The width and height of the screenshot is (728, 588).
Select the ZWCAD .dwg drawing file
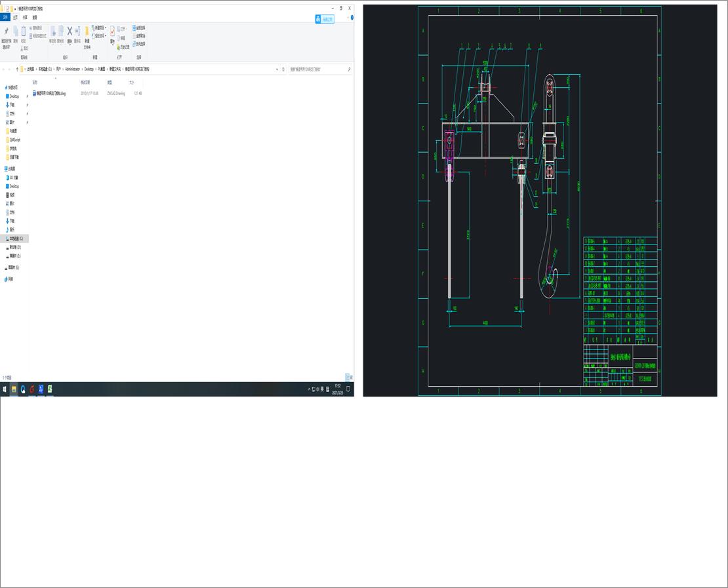(x=51, y=94)
